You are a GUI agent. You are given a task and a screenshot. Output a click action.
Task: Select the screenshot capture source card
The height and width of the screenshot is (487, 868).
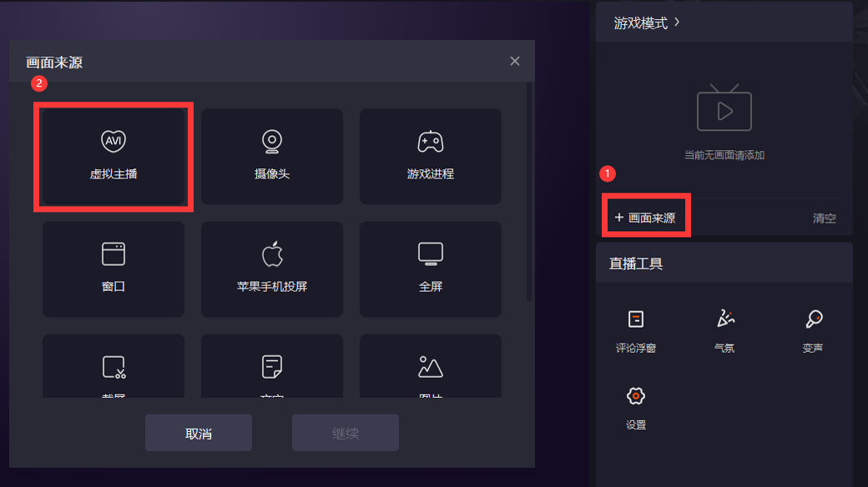coord(114,366)
